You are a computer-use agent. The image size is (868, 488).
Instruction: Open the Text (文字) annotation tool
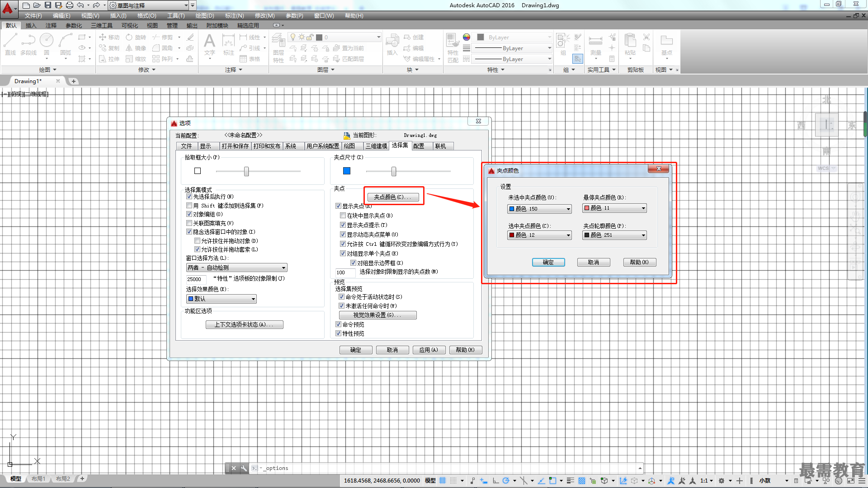[x=209, y=45]
